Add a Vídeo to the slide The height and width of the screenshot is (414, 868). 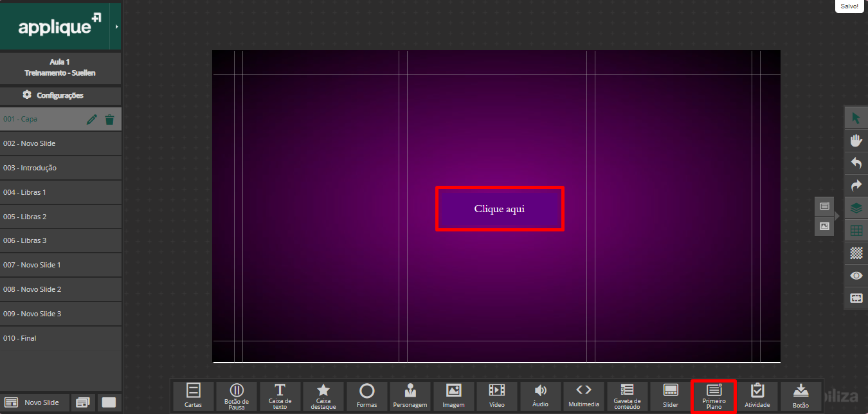point(497,395)
